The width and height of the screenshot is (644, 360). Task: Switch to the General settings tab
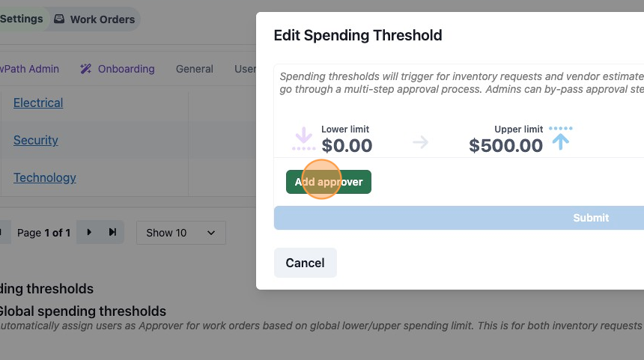point(194,69)
